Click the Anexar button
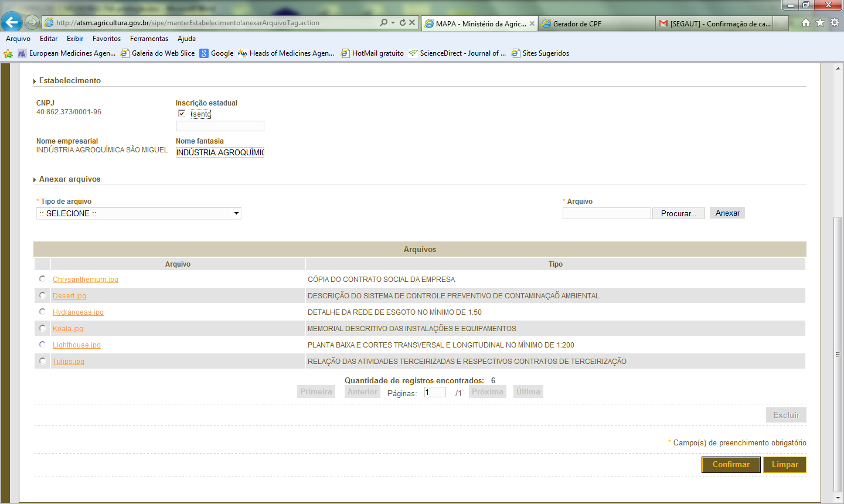The width and height of the screenshot is (844, 504). [x=727, y=213]
